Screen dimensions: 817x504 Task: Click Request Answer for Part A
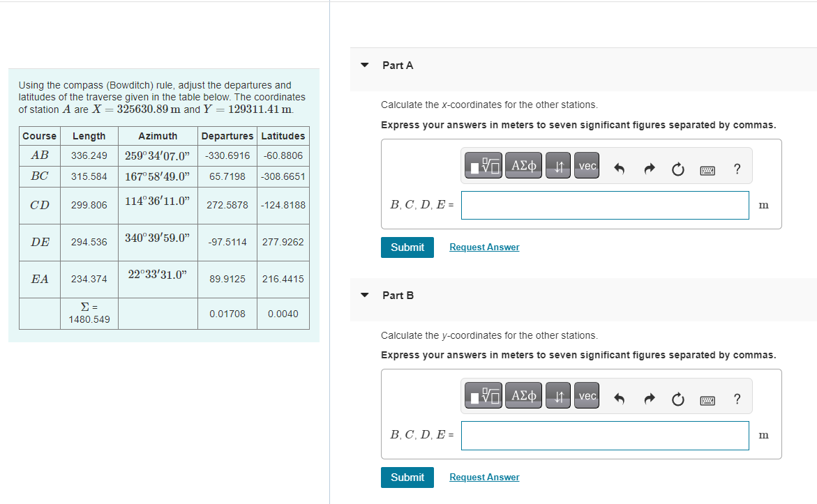pyautogui.click(x=484, y=247)
